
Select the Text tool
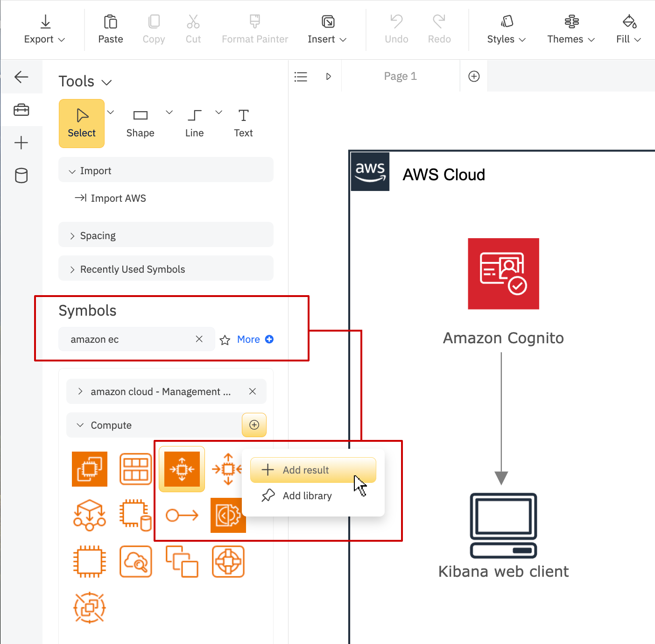point(243,123)
